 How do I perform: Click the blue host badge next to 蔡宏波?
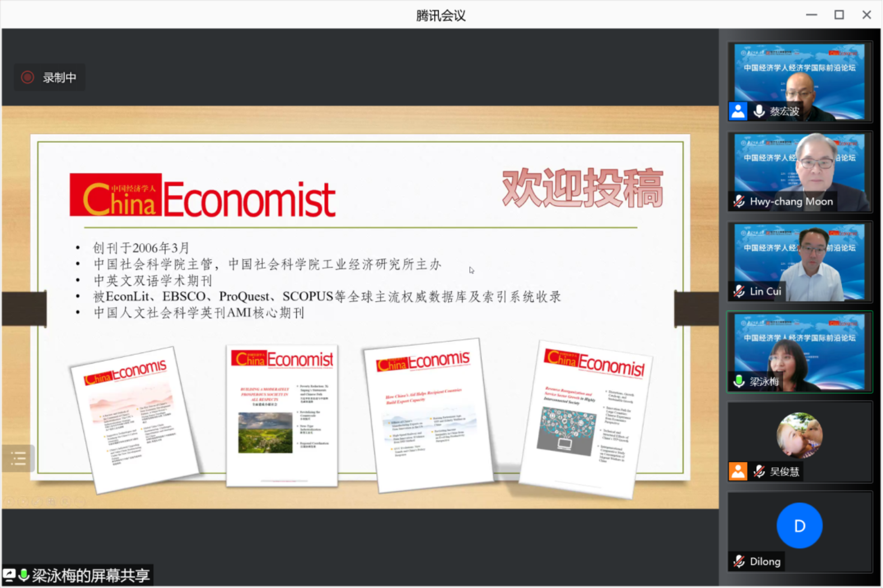coord(738,111)
